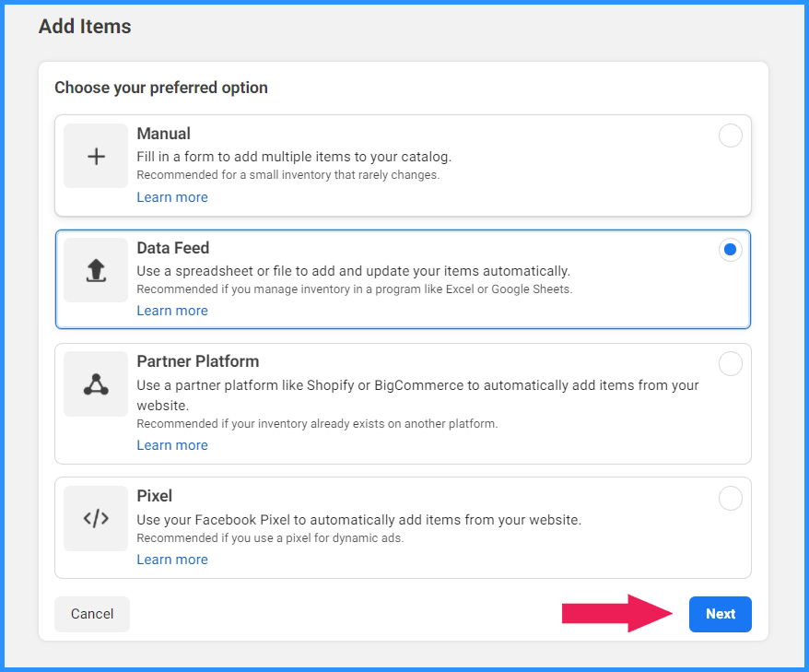Select the Data Feed radio button

730,250
